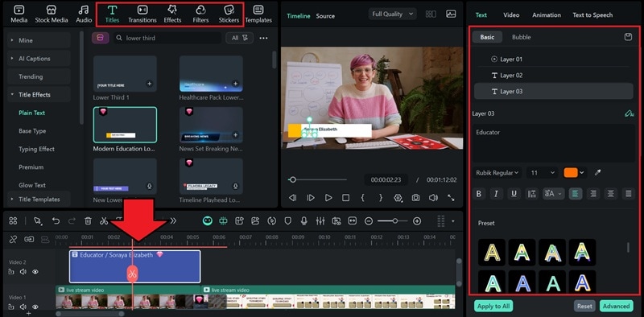Switch to the Bubble sub-tab
The image size is (644, 317).
click(x=521, y=37)
